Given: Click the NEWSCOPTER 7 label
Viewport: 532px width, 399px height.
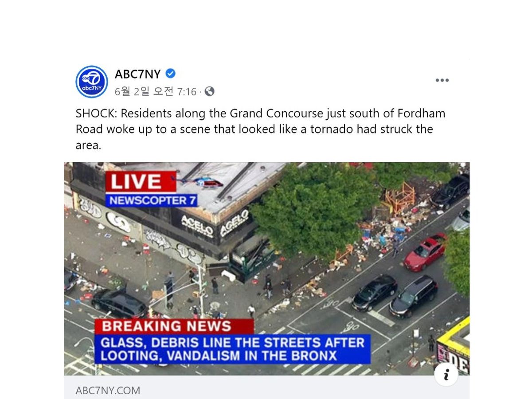Looking at the screenshot, I should (152, 200).
